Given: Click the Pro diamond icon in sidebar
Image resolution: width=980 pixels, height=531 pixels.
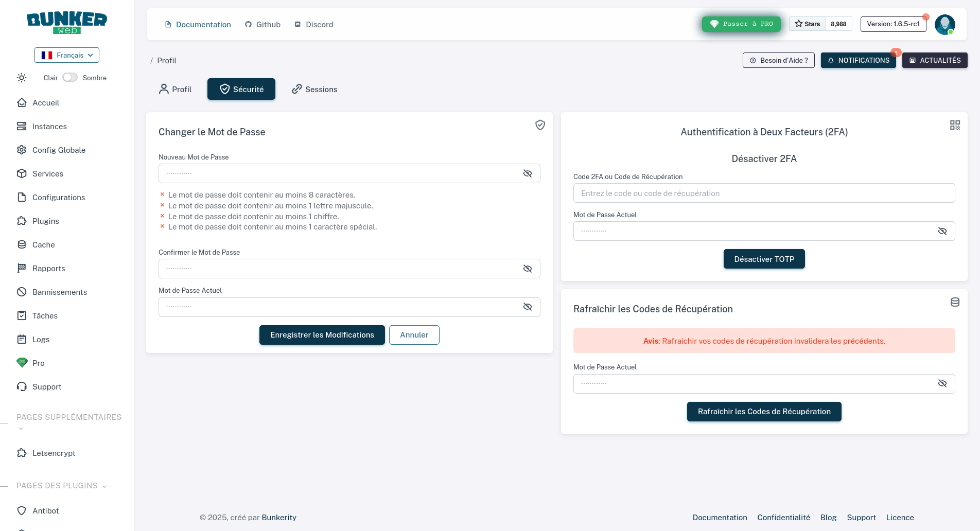Looking at the screenshot, I should click(x=22, y=363).
